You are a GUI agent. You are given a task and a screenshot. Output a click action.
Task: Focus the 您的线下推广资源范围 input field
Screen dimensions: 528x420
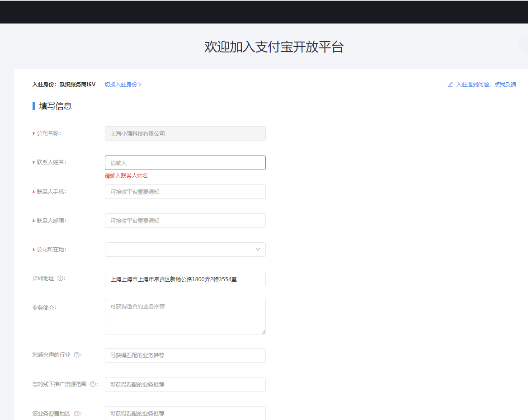185,385
